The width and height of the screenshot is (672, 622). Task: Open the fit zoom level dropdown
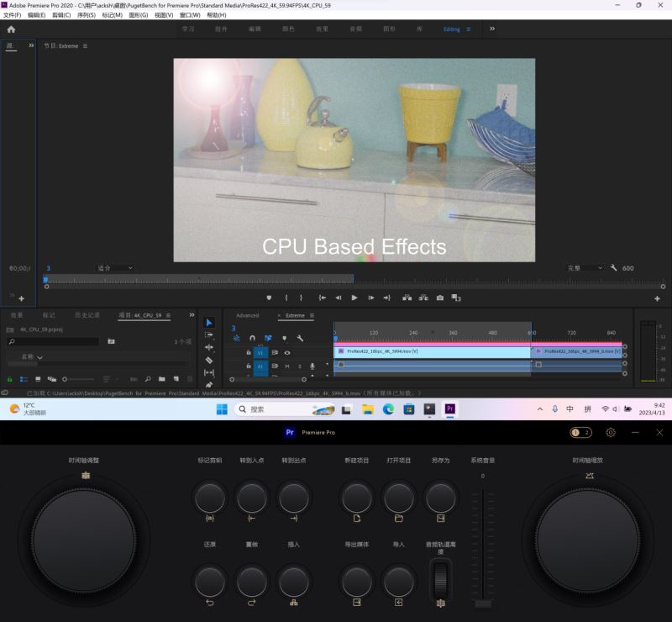coord(115,267)
